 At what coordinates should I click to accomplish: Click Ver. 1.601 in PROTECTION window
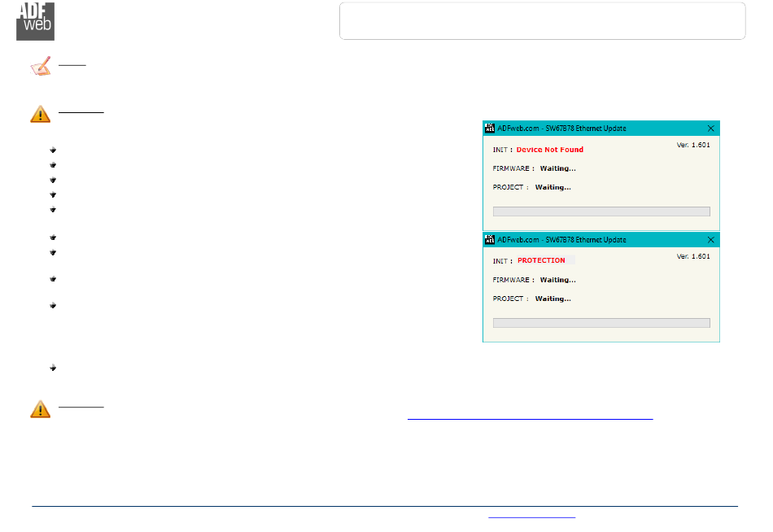coord(693,256)
